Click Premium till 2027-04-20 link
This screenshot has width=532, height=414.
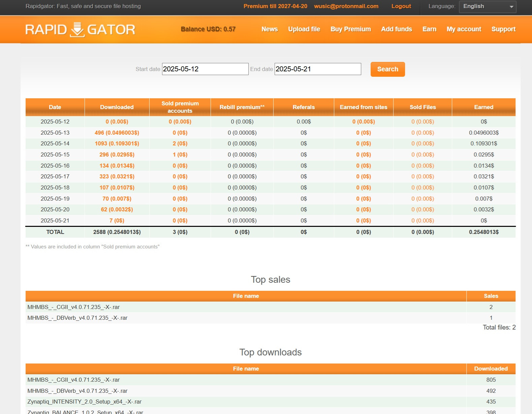[x=275, y=6]
